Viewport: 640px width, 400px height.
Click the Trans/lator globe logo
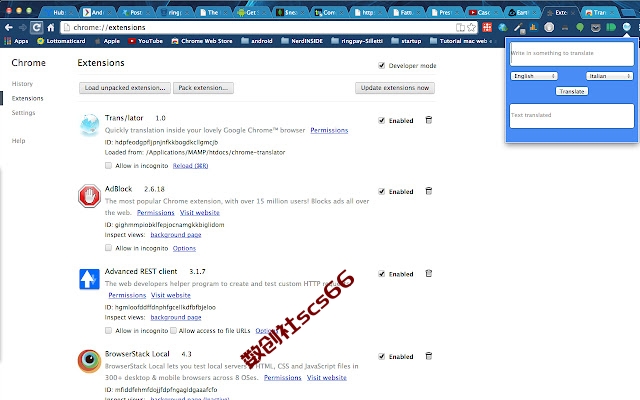click(x=89, y=124)
